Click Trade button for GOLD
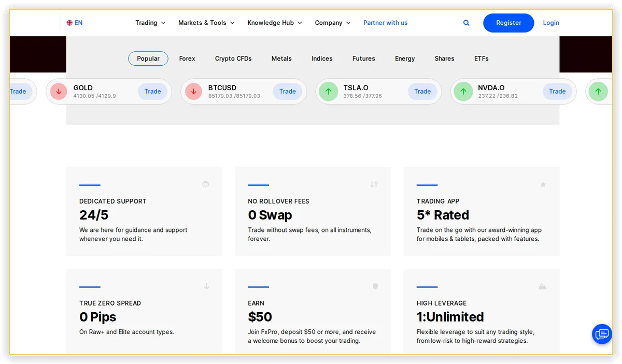Viewport: 622px width, 364px height. (152, 92)
